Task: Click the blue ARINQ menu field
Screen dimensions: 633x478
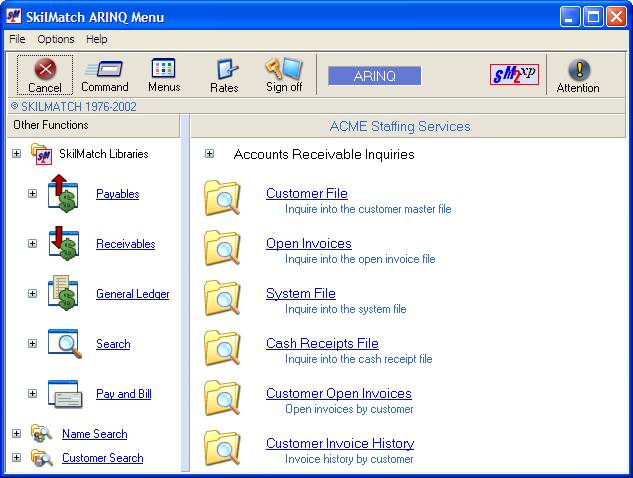Action: pyautogui.click(x=374, y=76)
